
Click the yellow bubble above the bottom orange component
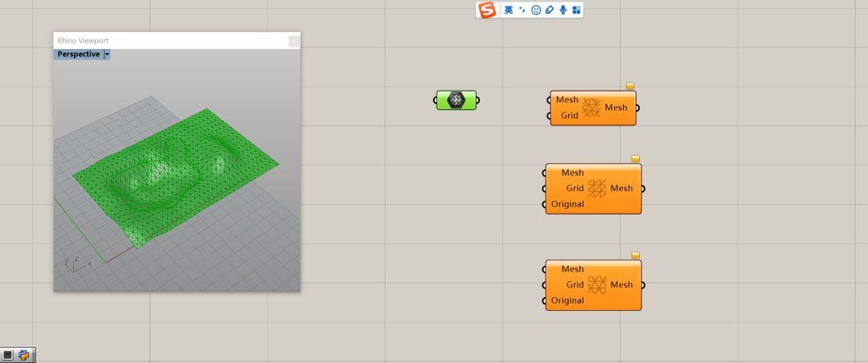tap(636, 255)
